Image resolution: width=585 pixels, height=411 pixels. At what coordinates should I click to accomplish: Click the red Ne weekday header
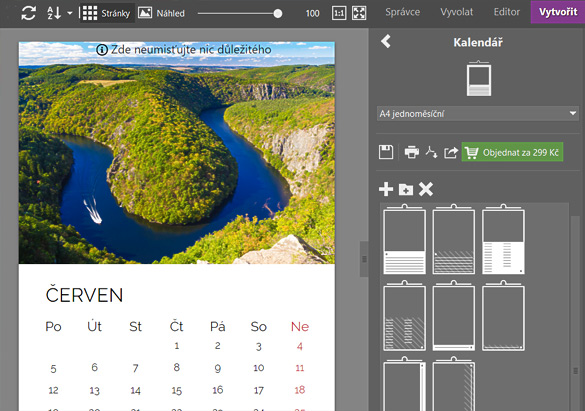[300, 326]
